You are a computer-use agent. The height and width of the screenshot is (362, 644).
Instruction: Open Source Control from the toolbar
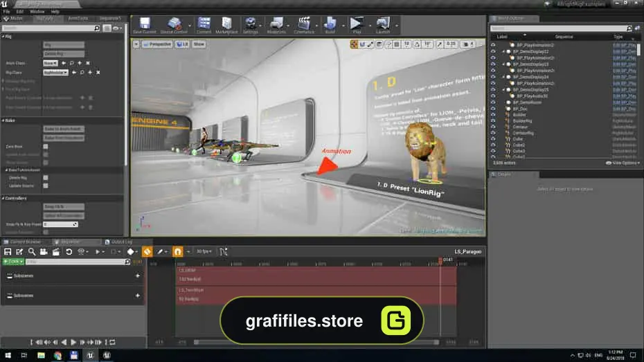click(174, 25)
